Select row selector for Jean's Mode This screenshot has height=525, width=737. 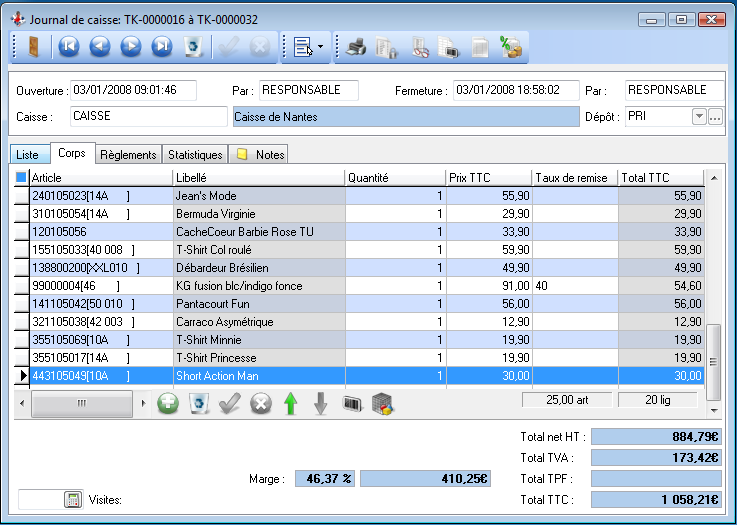[x=22, y=196]
